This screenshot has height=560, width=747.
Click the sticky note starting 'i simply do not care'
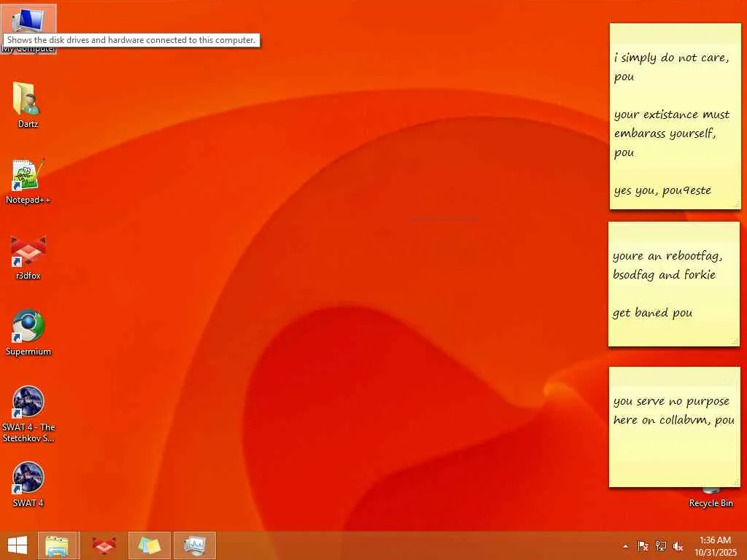point(675,116)
